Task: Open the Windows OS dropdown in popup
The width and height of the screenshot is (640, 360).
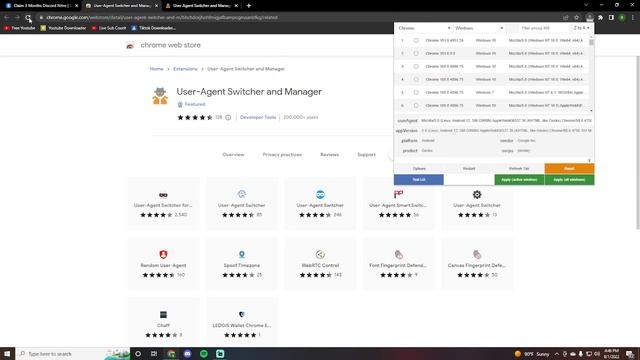Action: [x=479, y=28]
